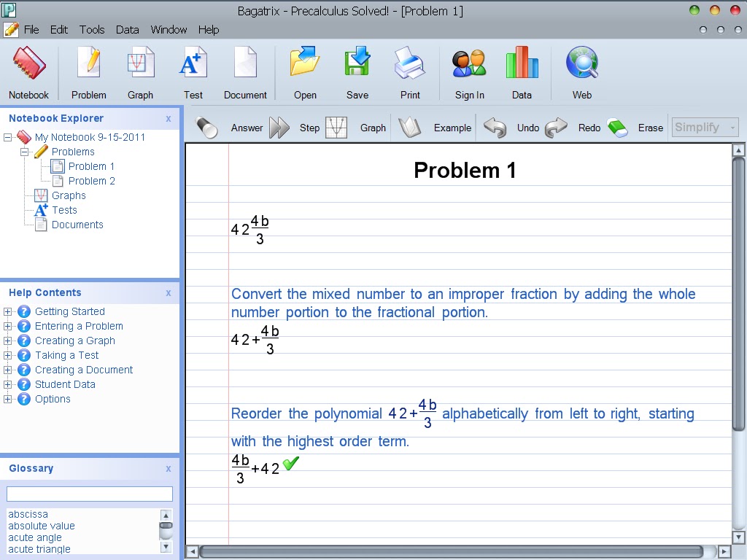Expand the Entering a Problem help topic

(x=7, y=326)
